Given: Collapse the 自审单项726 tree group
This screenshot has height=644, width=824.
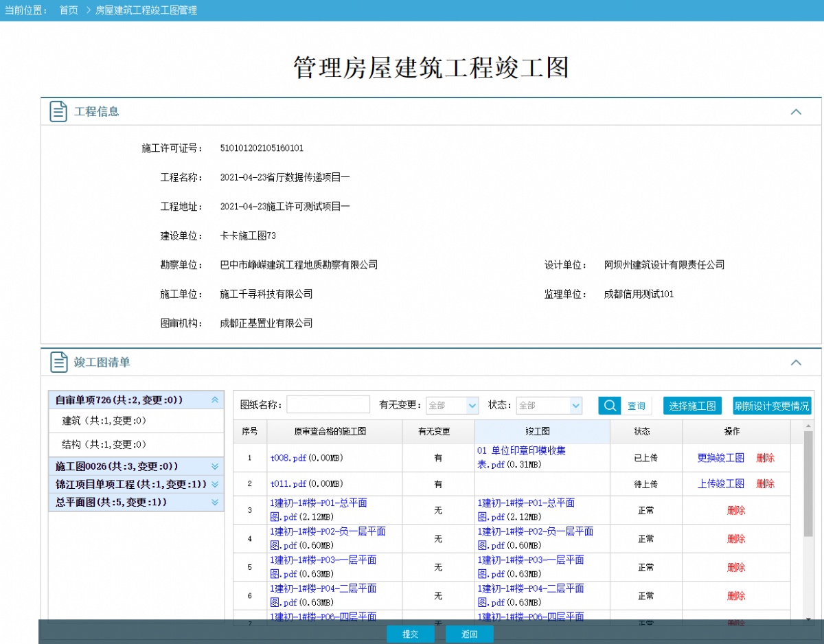Looking at the screenshot, I should [x=215, y=400].
